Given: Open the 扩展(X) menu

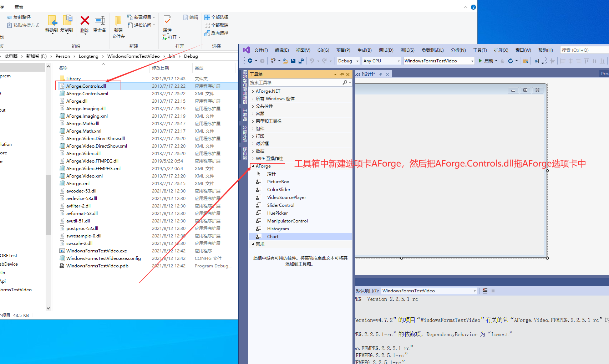Looking at the screenshot, I should 501,50.
